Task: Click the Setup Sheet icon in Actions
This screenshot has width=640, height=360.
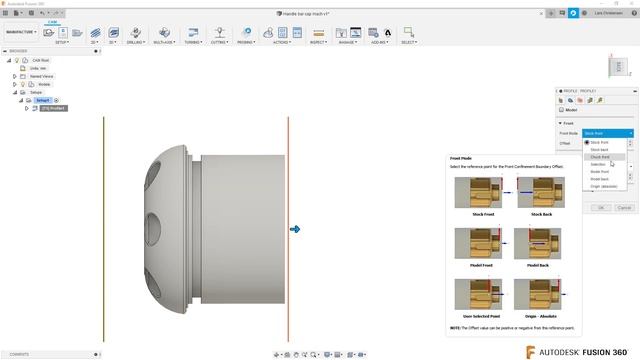Action: [297, 32]
